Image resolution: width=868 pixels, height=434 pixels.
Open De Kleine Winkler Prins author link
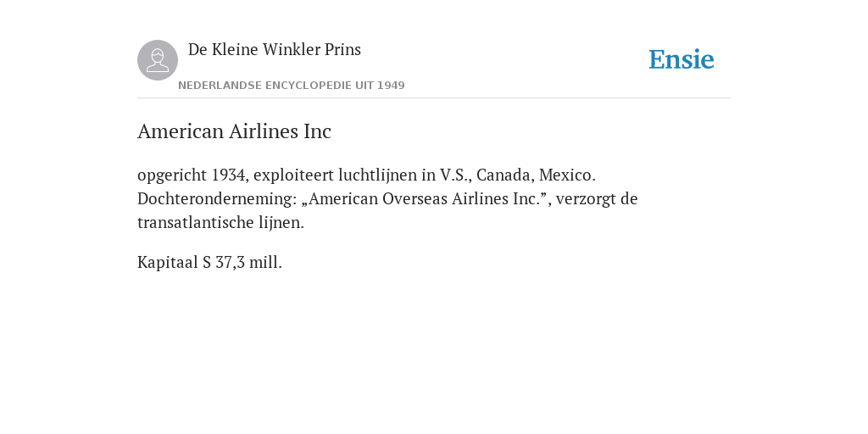(x=275, y=49)
